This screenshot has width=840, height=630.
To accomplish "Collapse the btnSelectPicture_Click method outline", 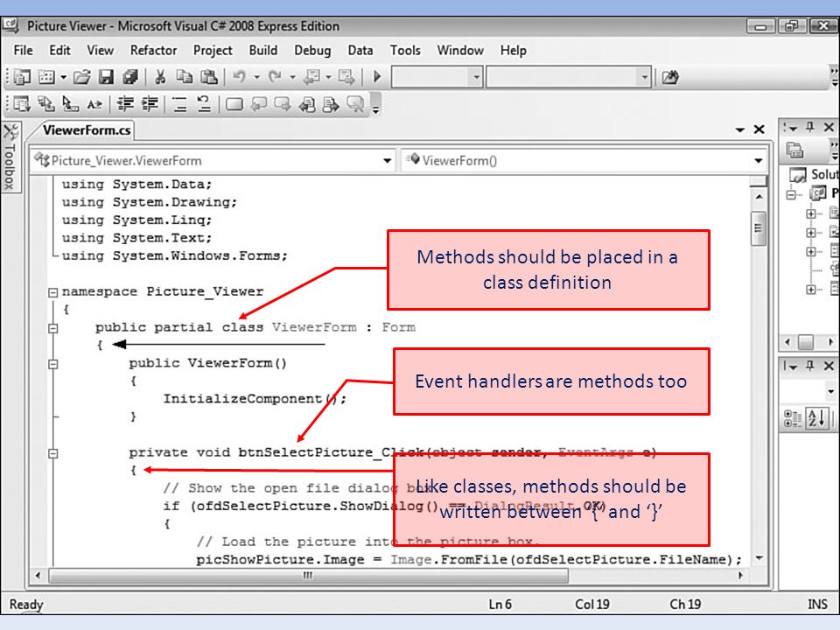I will point(53,454).
